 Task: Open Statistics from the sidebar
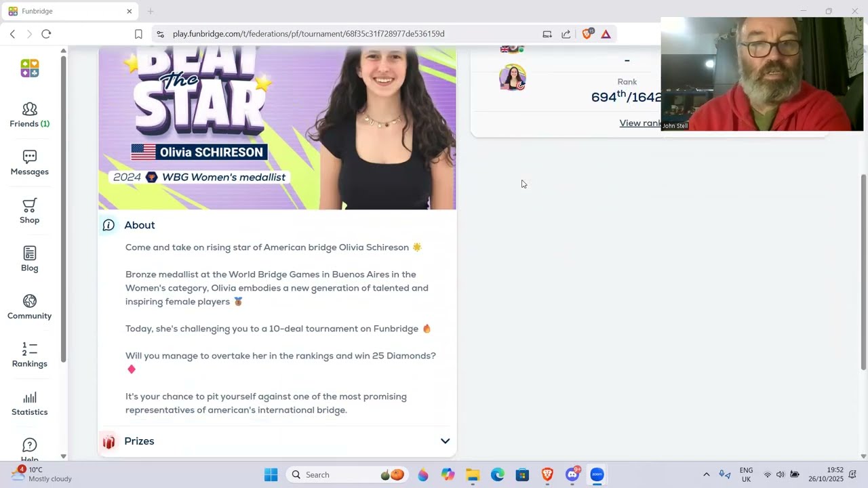point(30,404)
